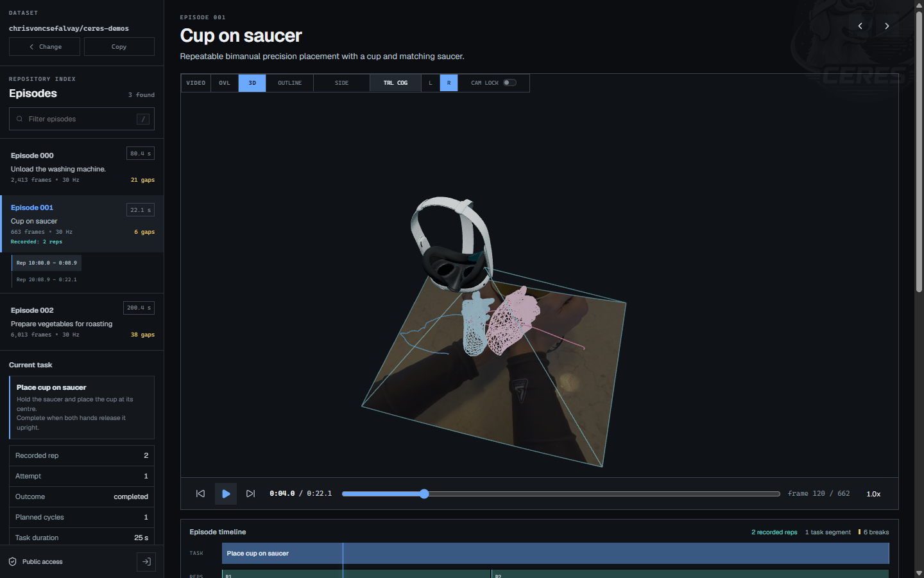Viewport: 924px width, 578px height.
Task: Click the 2 recorded reps label
Action: (x=774, y=532)
